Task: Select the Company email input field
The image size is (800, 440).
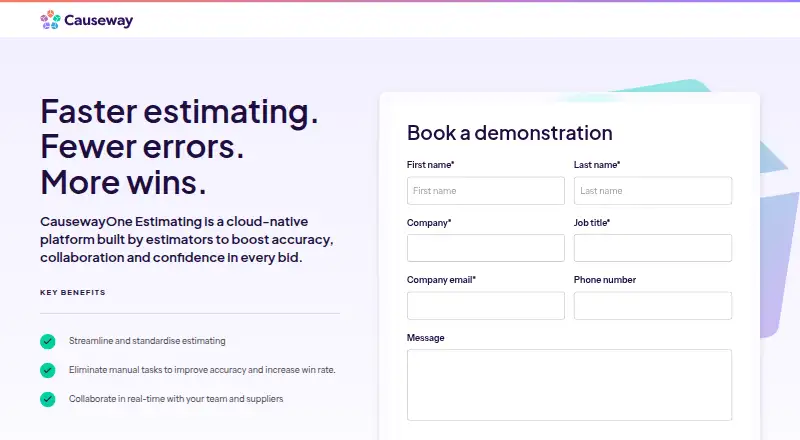Action: point(486,306)
